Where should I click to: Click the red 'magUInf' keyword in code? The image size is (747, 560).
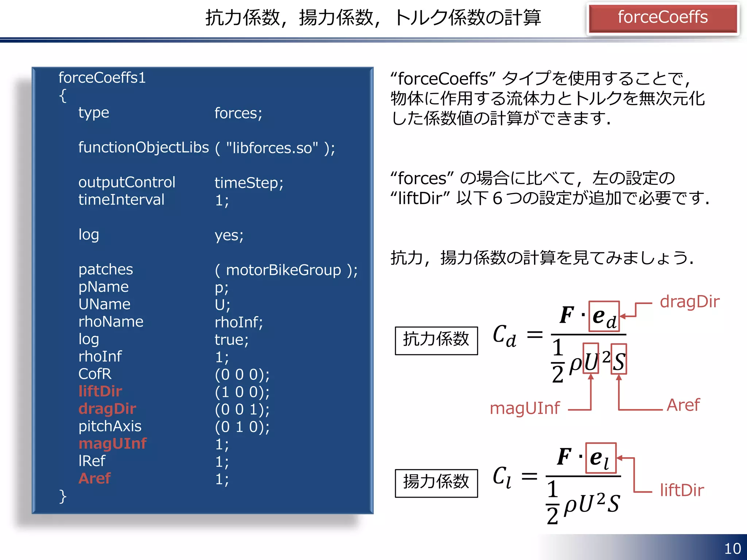coord(113,444)
